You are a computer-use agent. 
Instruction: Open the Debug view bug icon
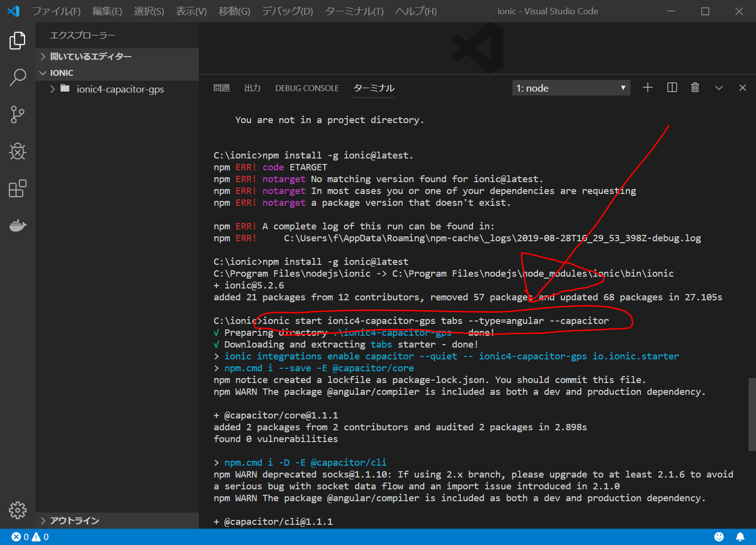[x=18, y=152]
